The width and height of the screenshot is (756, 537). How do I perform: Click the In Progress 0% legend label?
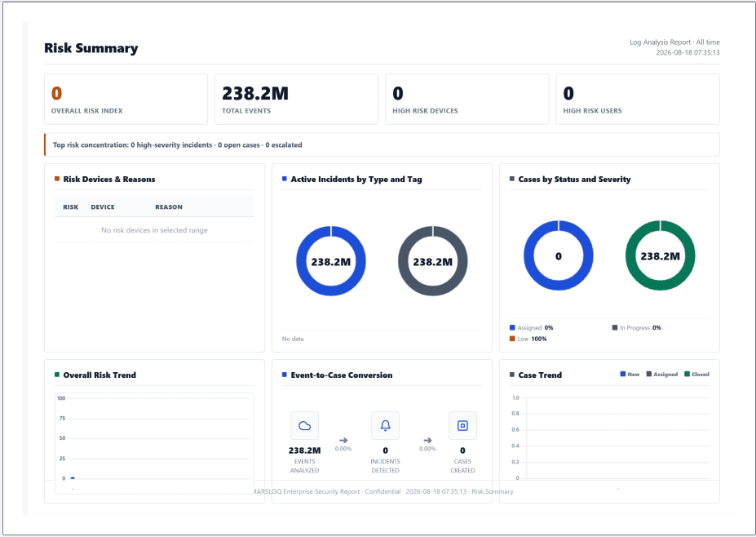coord(640,327)
